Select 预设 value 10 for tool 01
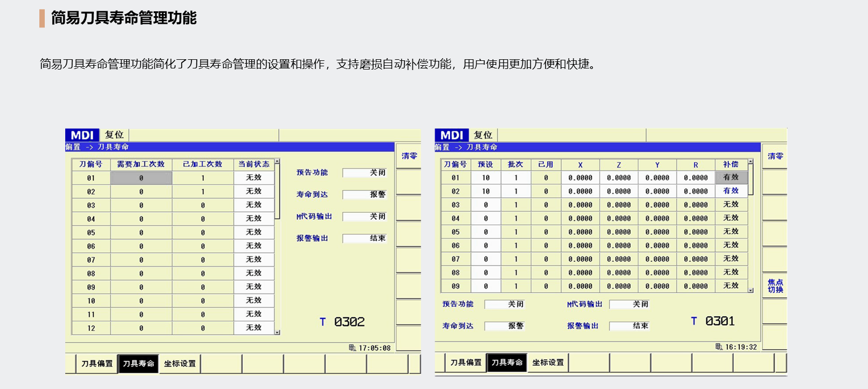Image resolution: width=868 pixels, height=389 pixels. coord(486,178)
